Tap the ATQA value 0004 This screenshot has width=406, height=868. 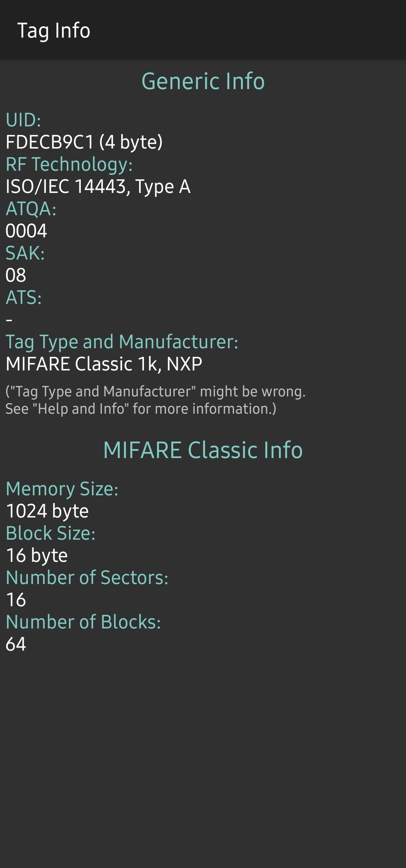(x=26, y=231)
